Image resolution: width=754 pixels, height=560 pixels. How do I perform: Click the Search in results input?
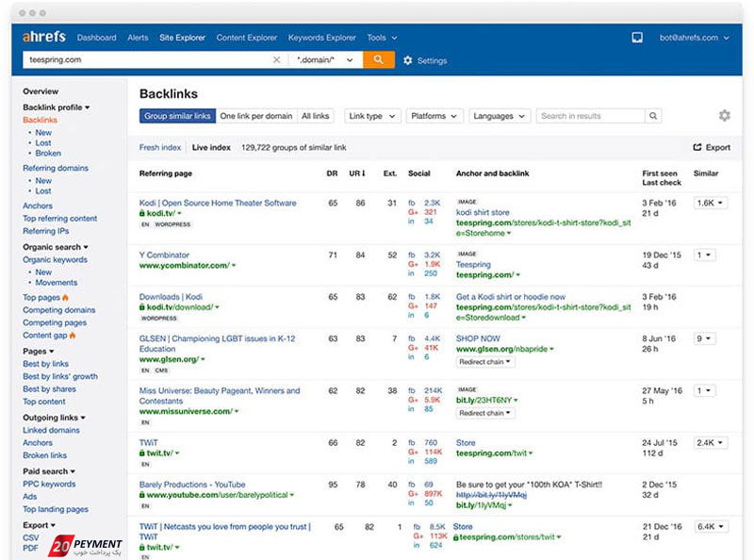click(591, 116)
